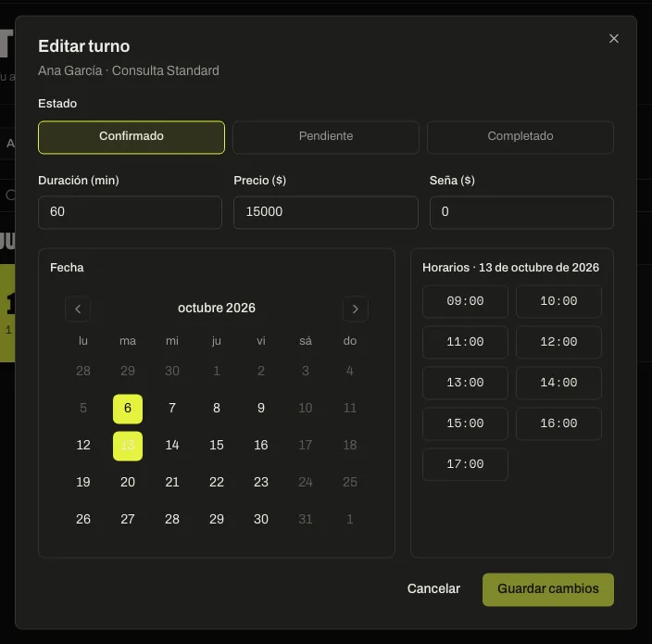Set status to Pendiente
The height and width of the screenshot is (644, 652).
tap(326, 137)
